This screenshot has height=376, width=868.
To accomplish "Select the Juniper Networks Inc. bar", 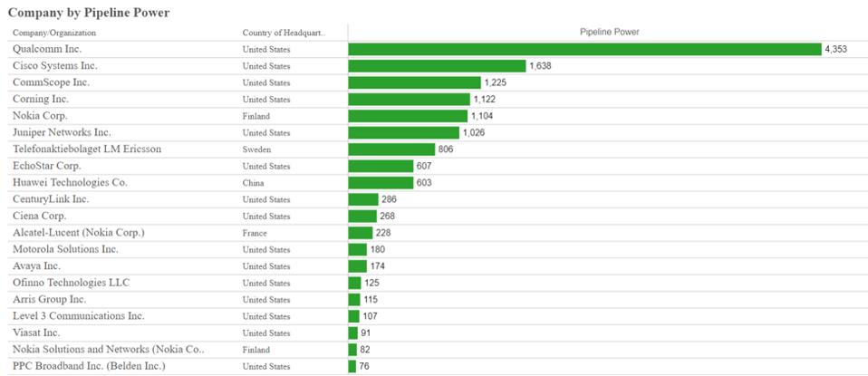I will point(403,132).
